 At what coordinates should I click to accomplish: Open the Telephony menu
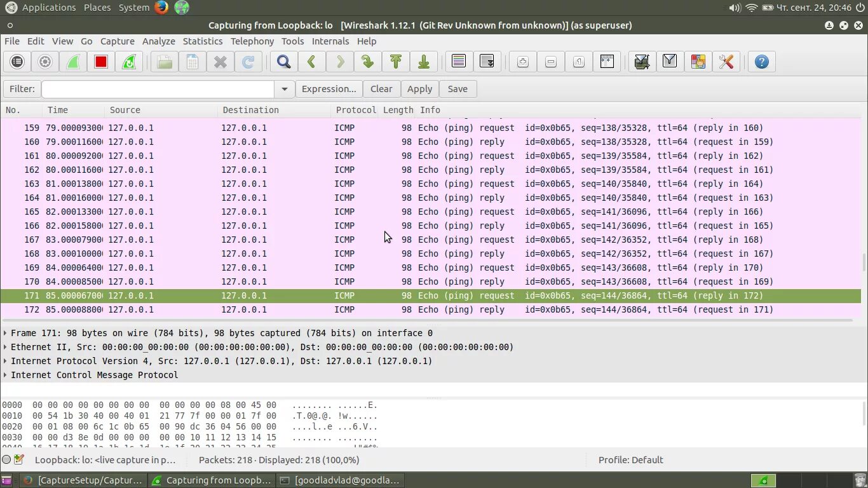pyautogui.click(x=252, y=41)
